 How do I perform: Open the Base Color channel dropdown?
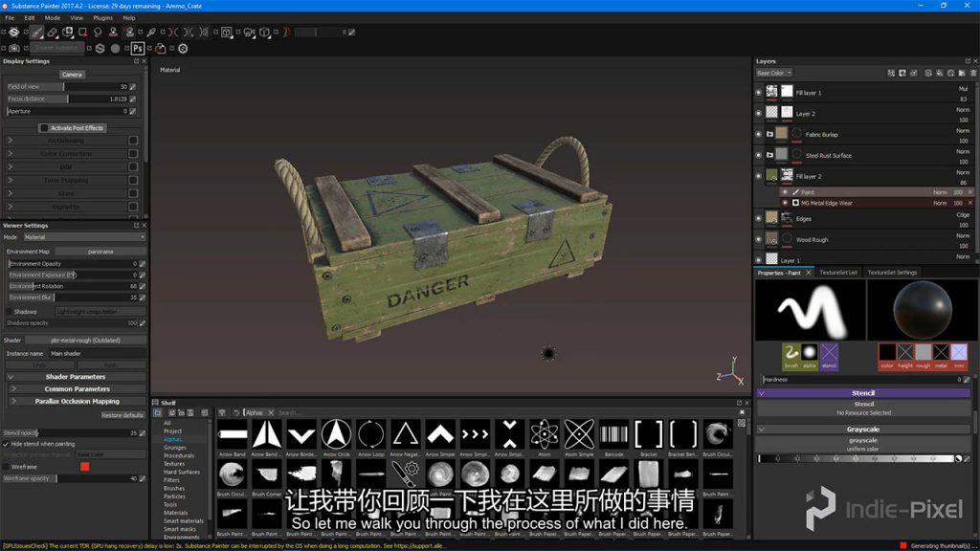[x=773, y=73]
